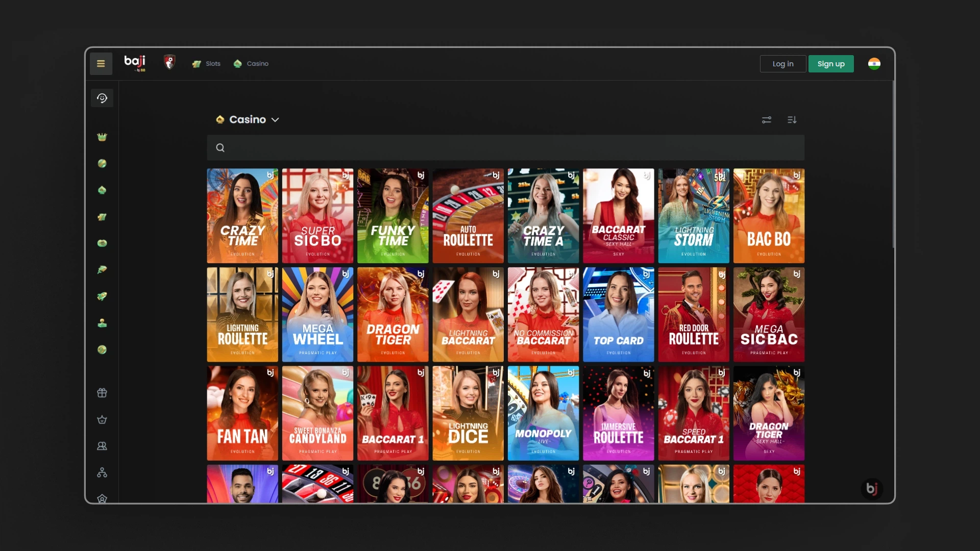Open No Commission Baccarat game
This screenshot has height=551, width=980.
tap(543, 315)
